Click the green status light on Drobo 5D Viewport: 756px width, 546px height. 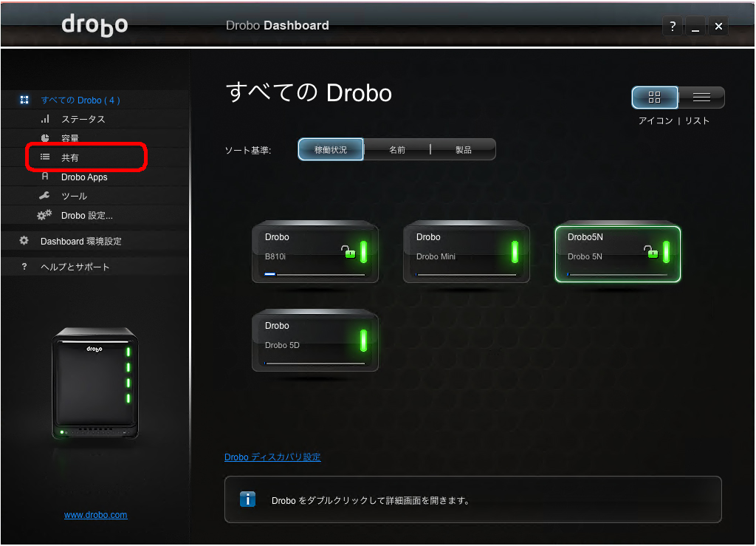[363, 340]
